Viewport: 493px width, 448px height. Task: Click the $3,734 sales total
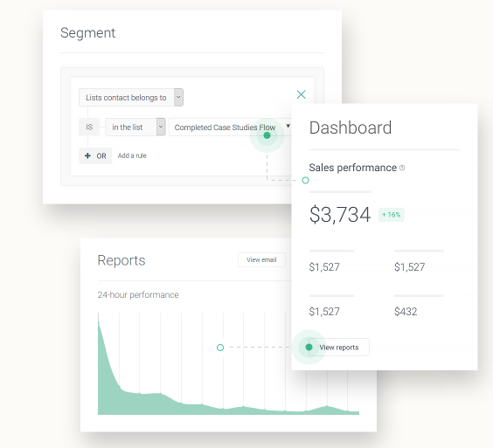click(340, 215)
